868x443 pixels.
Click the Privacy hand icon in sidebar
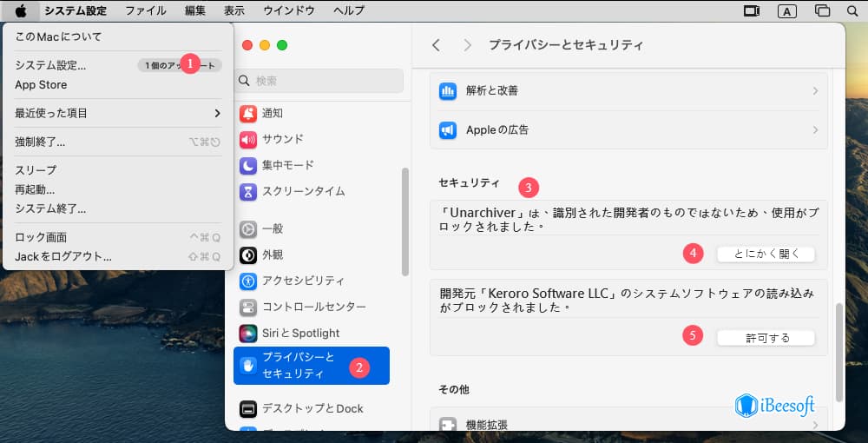248,366
